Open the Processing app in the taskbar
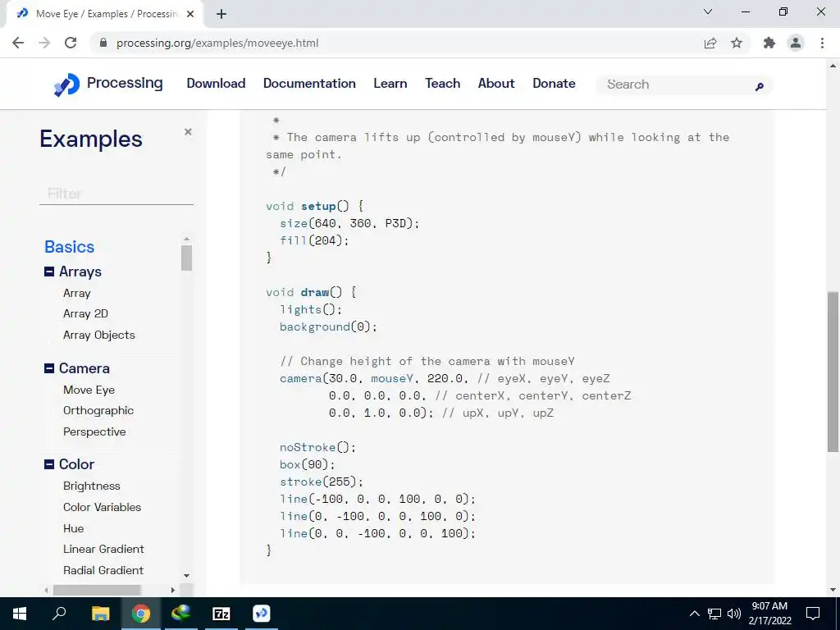 coord(262,614)
